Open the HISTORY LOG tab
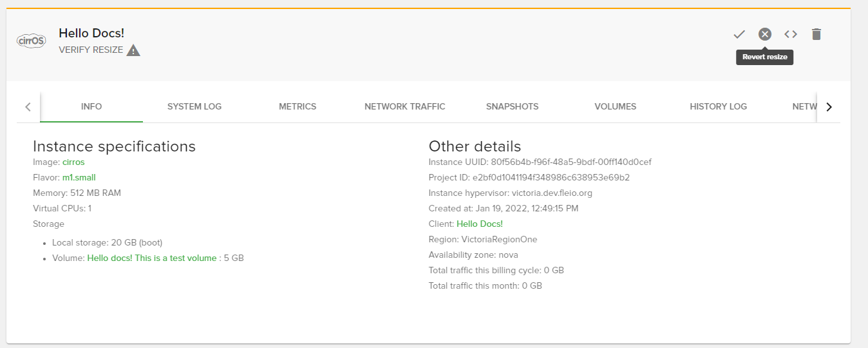The height and width of the screenshot is (348, 868). (718, 106)
